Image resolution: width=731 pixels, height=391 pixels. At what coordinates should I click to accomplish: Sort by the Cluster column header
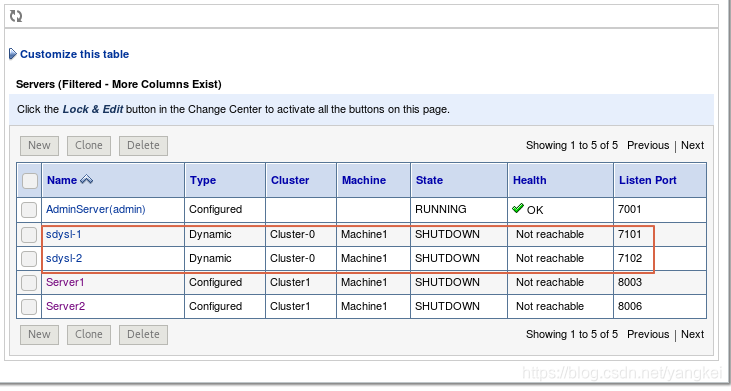290,180
